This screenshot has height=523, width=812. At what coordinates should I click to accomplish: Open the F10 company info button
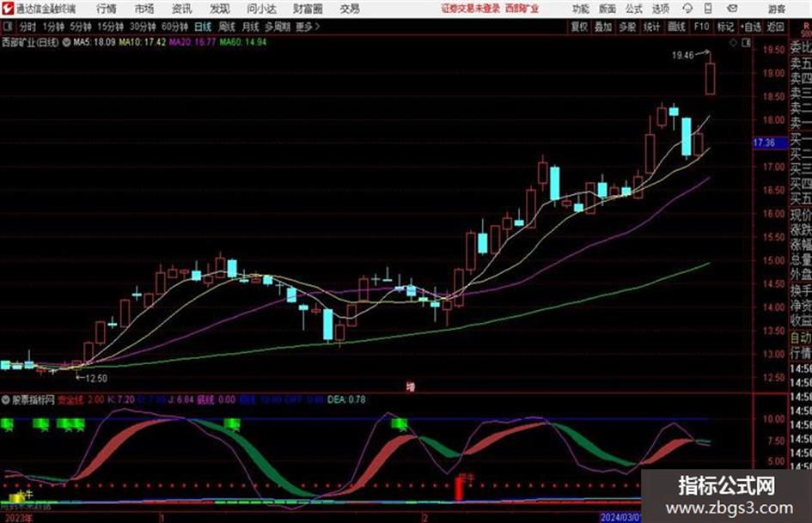pos(701,27)
